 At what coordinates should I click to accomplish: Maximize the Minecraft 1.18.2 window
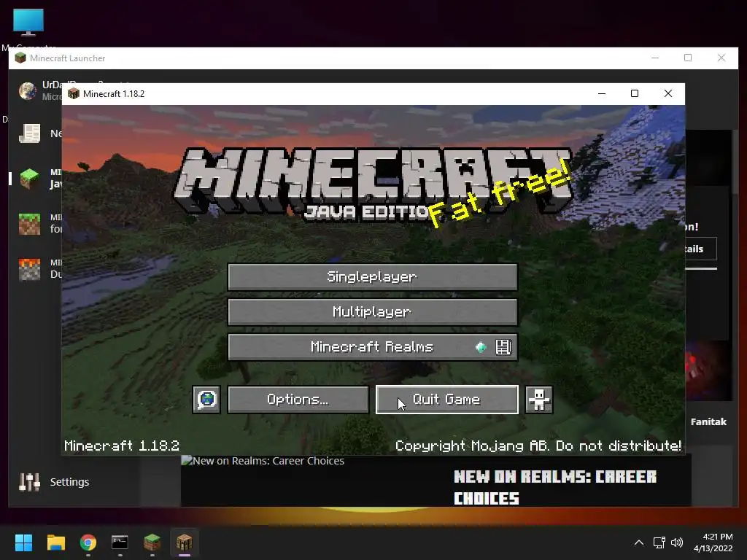click(x=635, y=93)
